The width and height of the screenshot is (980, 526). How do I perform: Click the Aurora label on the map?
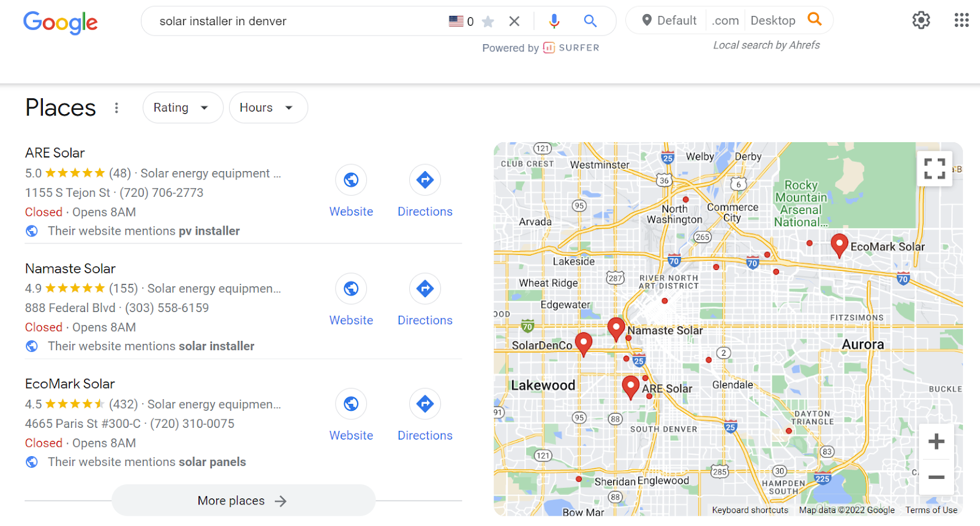coord(863,345)
